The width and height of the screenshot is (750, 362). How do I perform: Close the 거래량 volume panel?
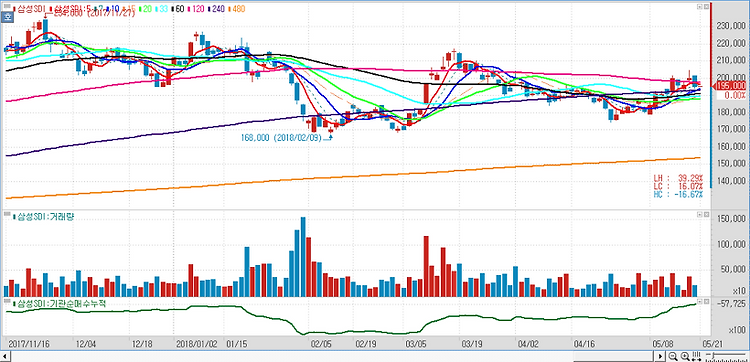pos(706,215)
